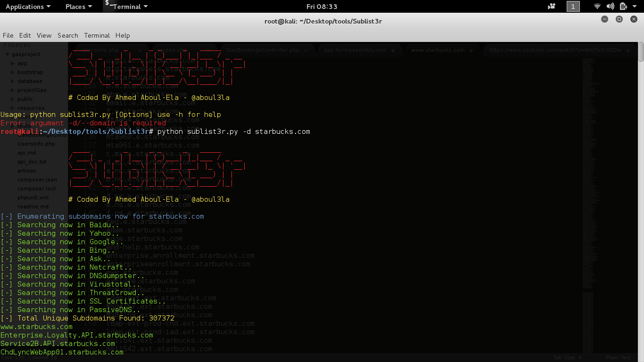Click the 'Error: argument -d/--domain is required' line
Image resolution: width=644 pixels, height=362 pixels.
(x=83, y=123)
